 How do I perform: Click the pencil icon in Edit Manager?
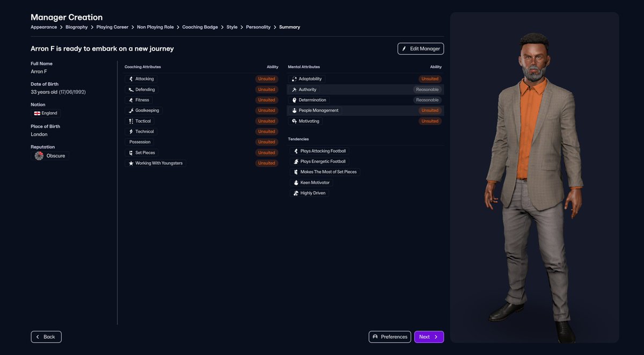[x=404, y=49]
